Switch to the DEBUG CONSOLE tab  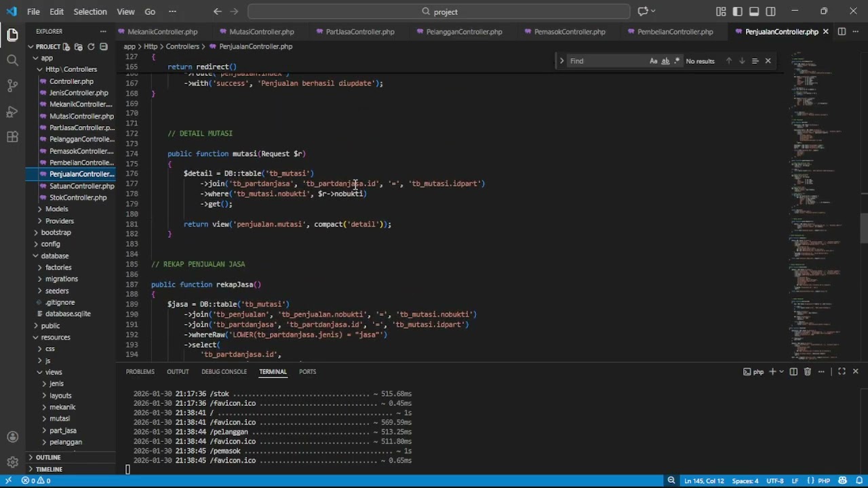[x=224, y=371]
